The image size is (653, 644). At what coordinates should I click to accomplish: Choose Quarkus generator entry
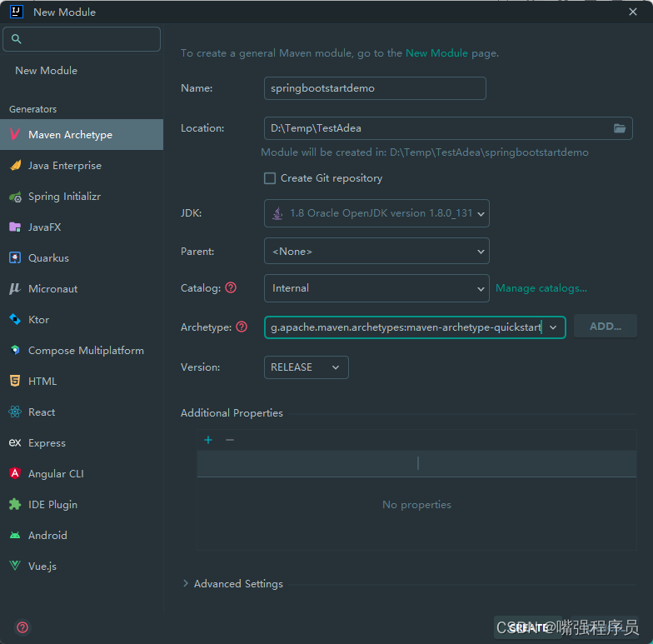pyautogui.click(x=82, y=258)
